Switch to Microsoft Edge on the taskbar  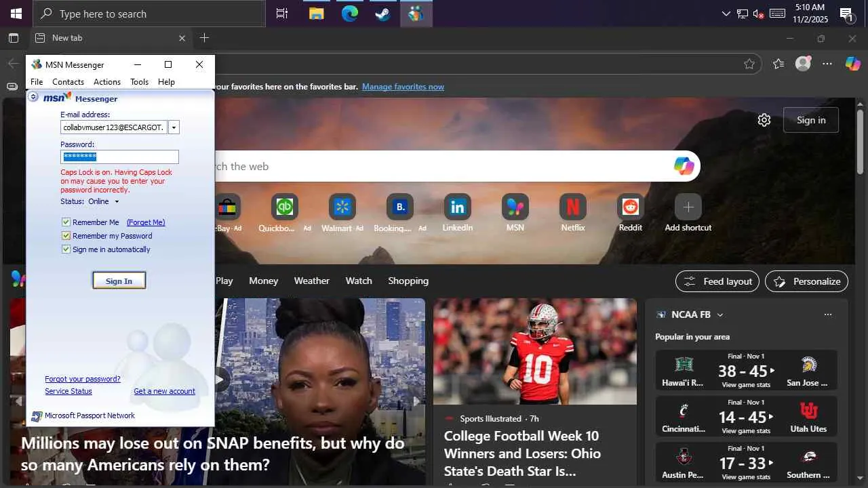pyautogui.click(x=349, y=14)
